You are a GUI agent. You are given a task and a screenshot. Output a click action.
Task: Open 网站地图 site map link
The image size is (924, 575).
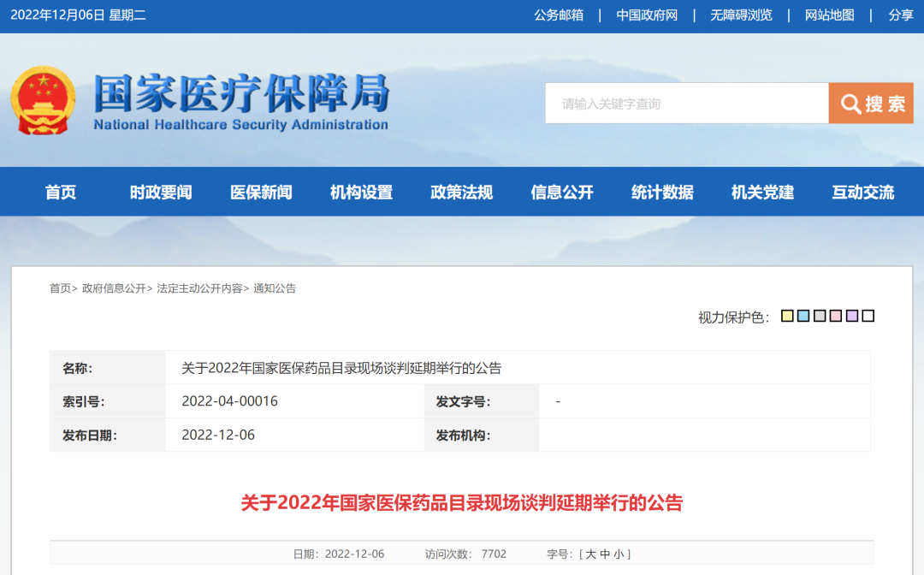(x=829, y=15)
